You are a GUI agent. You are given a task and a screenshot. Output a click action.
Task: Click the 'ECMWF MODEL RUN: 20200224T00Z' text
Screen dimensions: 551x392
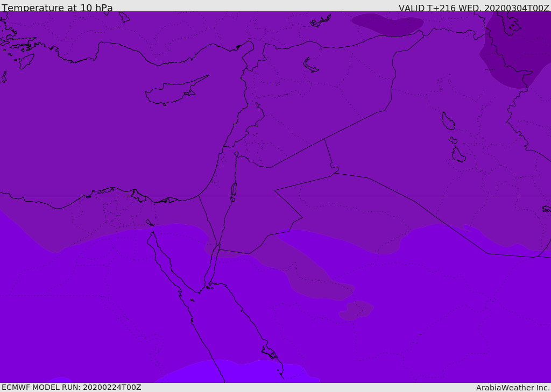72,387
